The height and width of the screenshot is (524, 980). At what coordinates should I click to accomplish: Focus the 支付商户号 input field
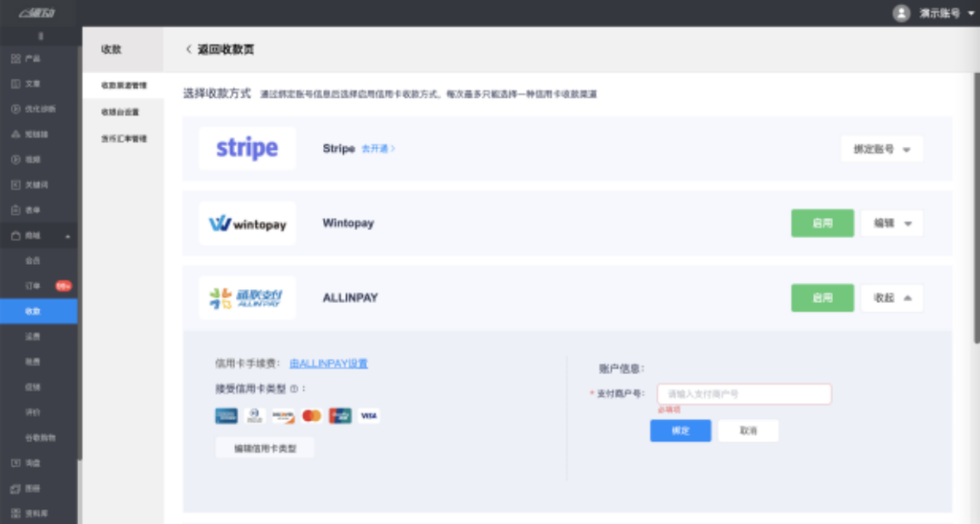744,394
